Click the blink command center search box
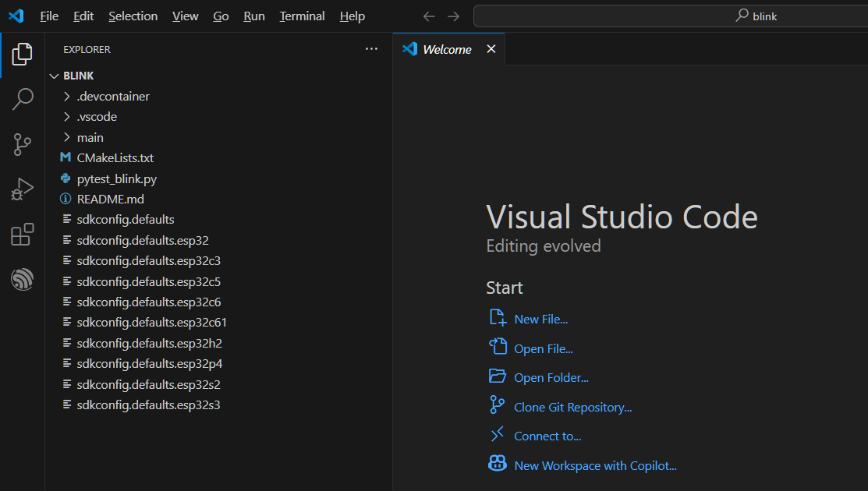868x491 pixels. [671, 16]
